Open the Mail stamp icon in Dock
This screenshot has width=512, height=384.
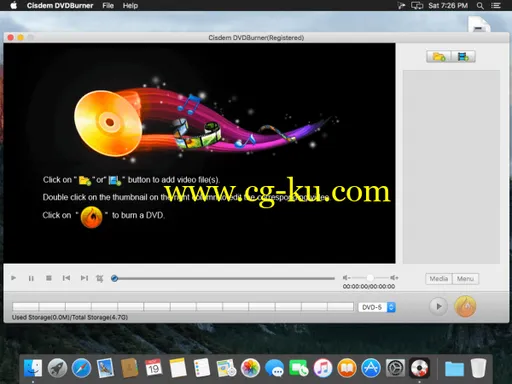pyautogui.click(x=105, y=368)
